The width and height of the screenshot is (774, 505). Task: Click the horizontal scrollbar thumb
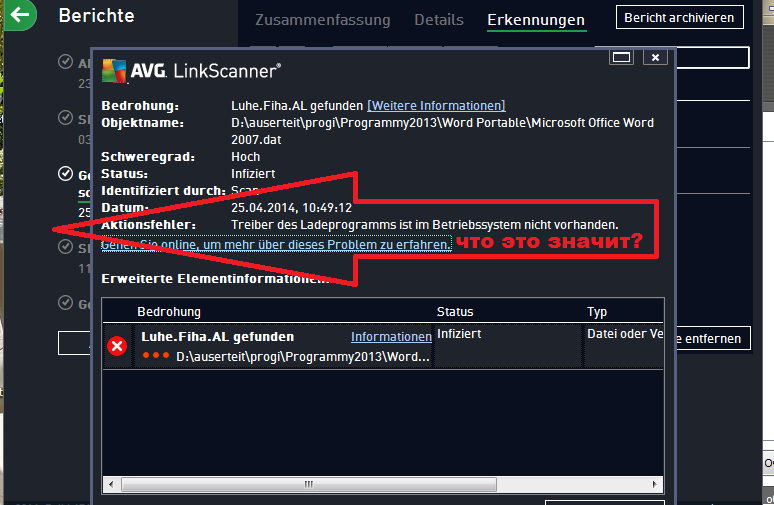(x=309, y=484)
